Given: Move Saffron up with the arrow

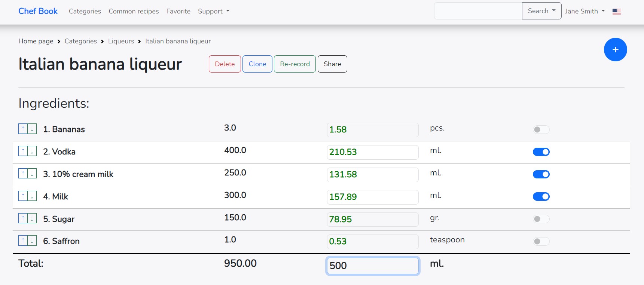Looking at the screenshot, I should [x=23, y=240].
